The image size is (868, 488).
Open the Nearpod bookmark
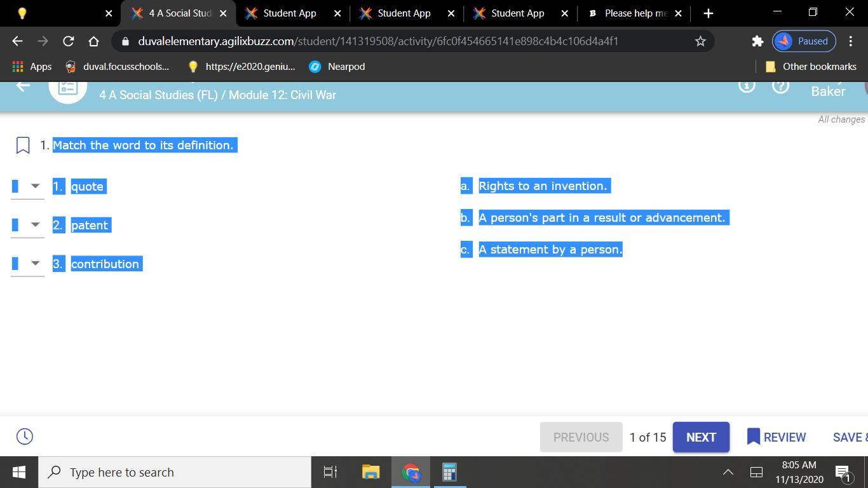click(337, 67)
